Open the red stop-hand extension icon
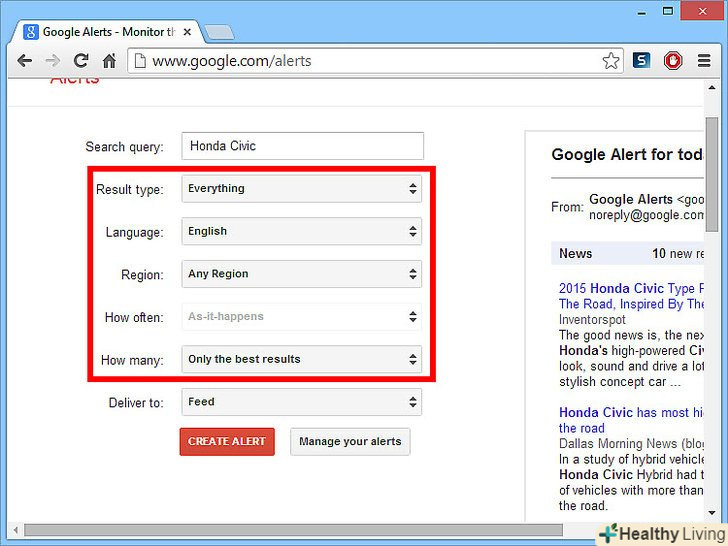 673,60
